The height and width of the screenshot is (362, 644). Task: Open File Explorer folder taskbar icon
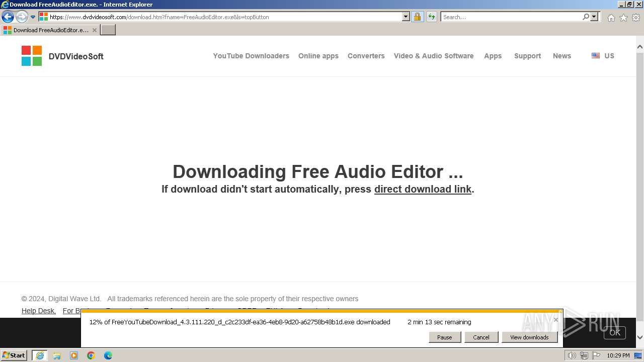tap(57, 355)
